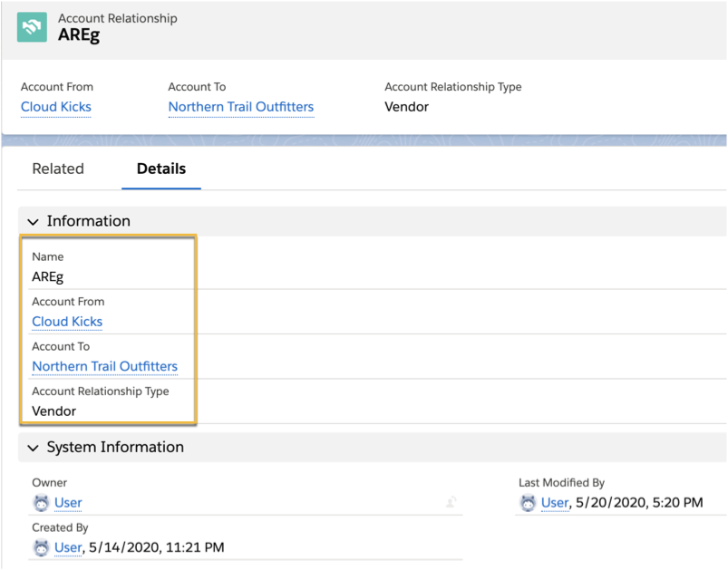
Task: Click the AREg record title in header
Action: (80, 35)
